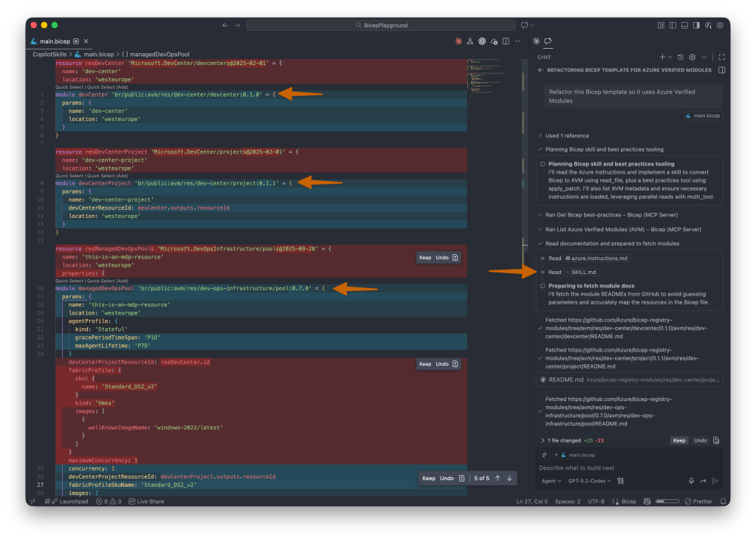Open the tools picker next to the model selector
756x540 pixels.
[x=620, y=480]
